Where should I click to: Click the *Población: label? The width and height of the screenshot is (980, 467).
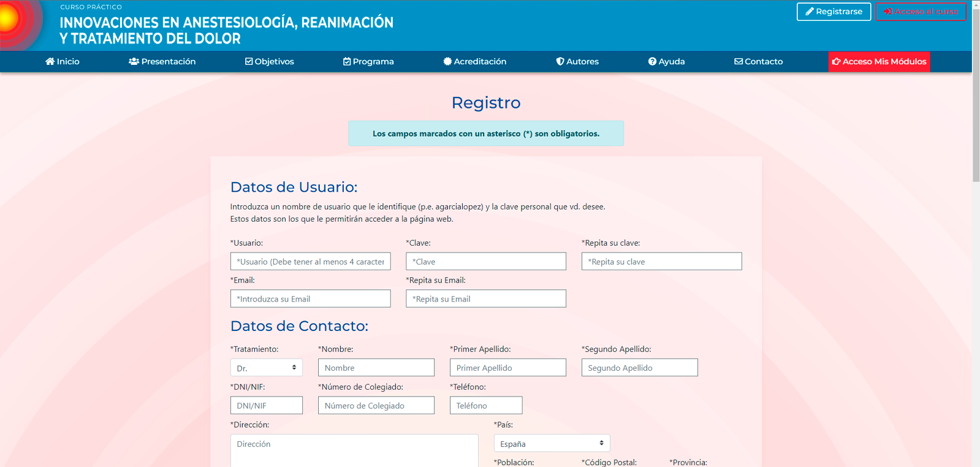click(x=514, y=463)
